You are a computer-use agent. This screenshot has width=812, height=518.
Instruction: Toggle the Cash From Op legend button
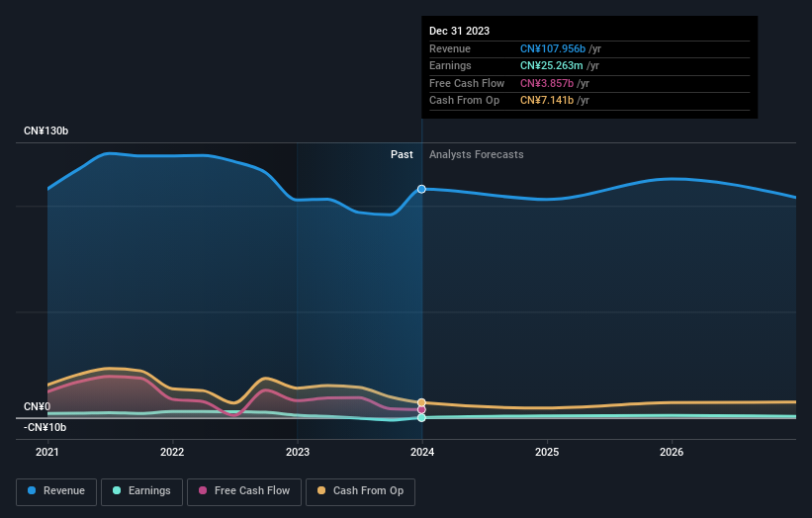pyautogui.click(x=360, y=491)
